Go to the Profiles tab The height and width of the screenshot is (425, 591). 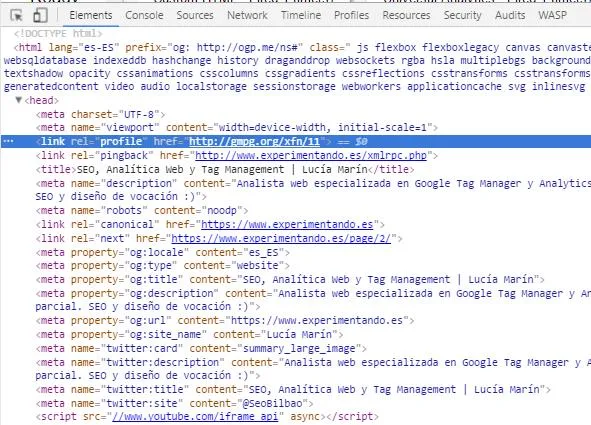pos(351,15)
